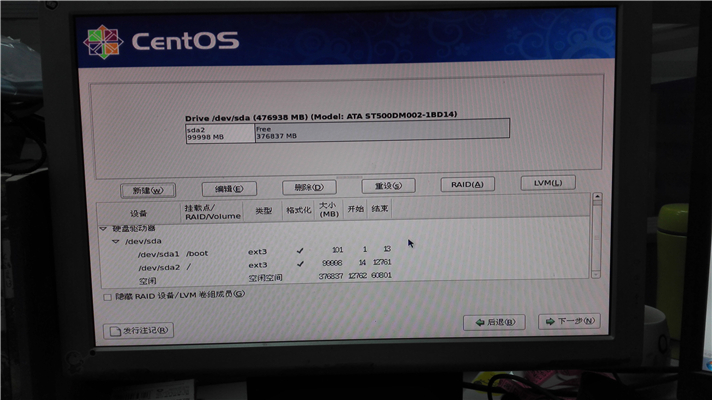Open the 发行注记(R) release notes
Image resolution: width=712 pixels, height=400 pixels.
click(138, 331)
